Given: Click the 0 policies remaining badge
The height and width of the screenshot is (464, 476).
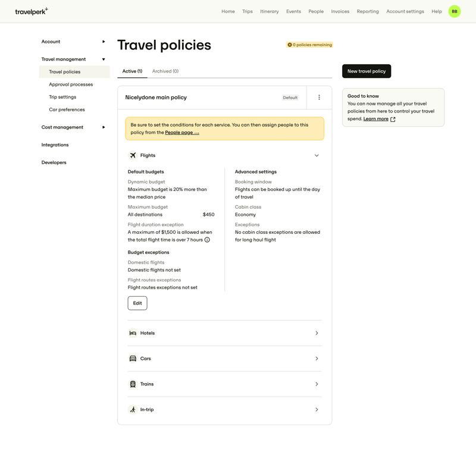Looking at the screenshot, I should click(309, 45).
